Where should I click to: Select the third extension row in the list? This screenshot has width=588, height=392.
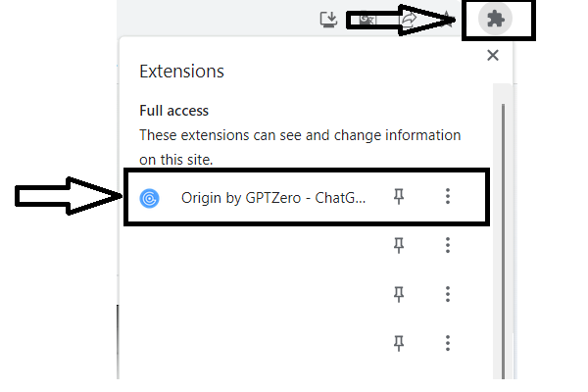(255, 293)
